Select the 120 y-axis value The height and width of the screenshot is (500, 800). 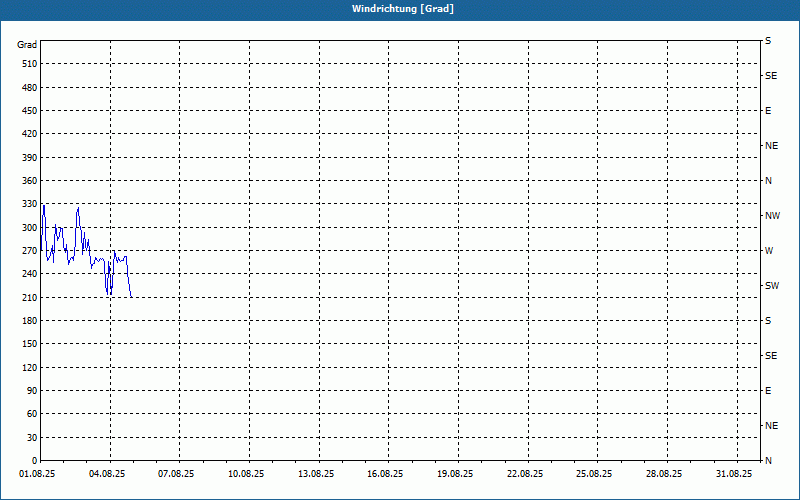30,367
